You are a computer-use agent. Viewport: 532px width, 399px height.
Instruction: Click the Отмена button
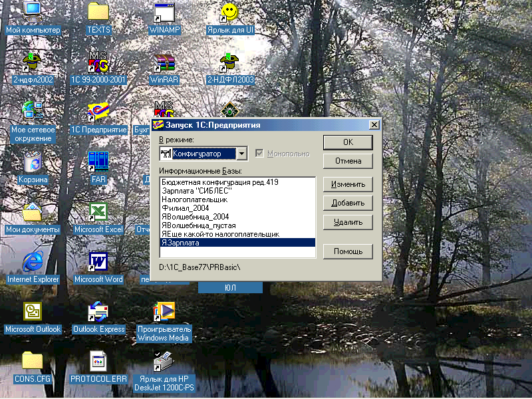coord(348,161)
